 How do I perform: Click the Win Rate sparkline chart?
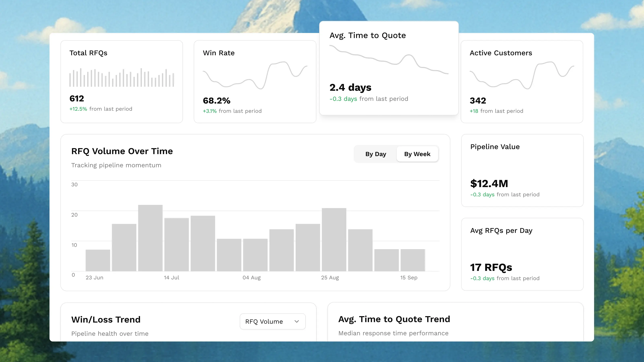(x=255, y=75)
